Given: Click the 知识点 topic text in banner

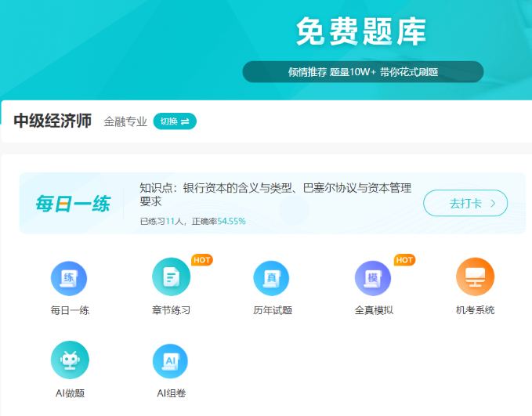Looking at the screenshot, I should [x=276, y=194].
